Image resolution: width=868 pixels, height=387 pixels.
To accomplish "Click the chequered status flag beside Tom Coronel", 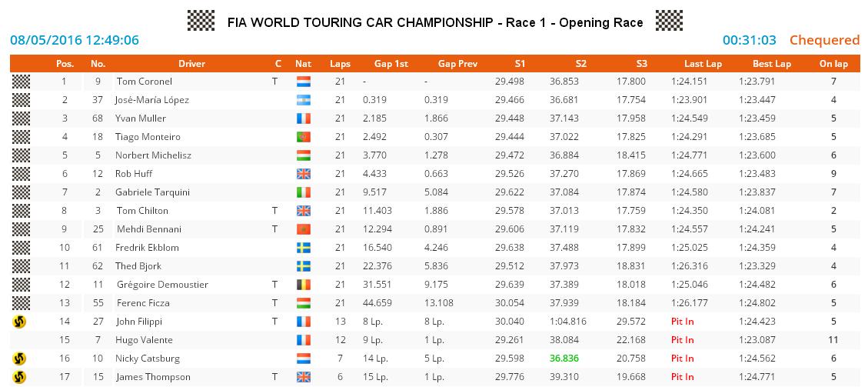I will click(21, 82).
